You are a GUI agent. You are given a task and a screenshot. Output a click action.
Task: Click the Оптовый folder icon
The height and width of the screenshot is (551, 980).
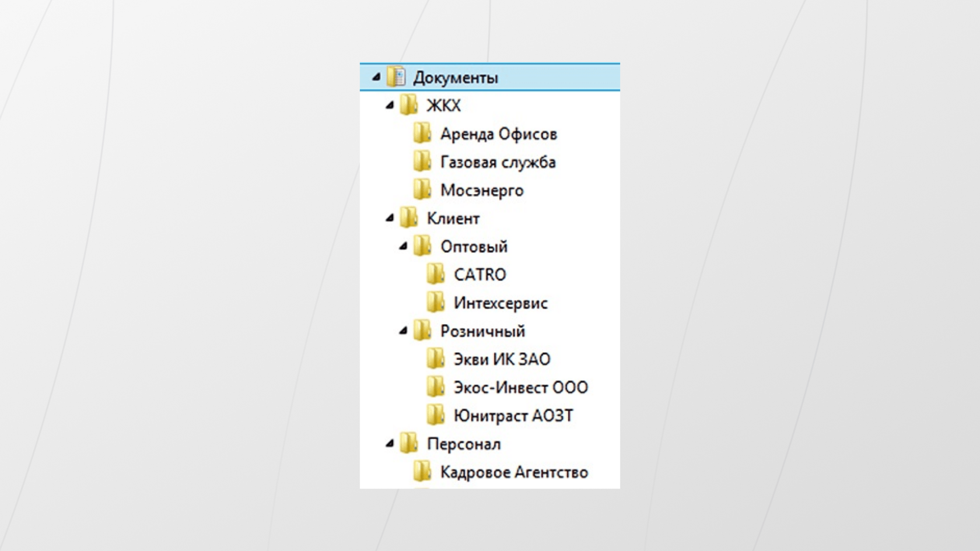(x=422, y=246)
